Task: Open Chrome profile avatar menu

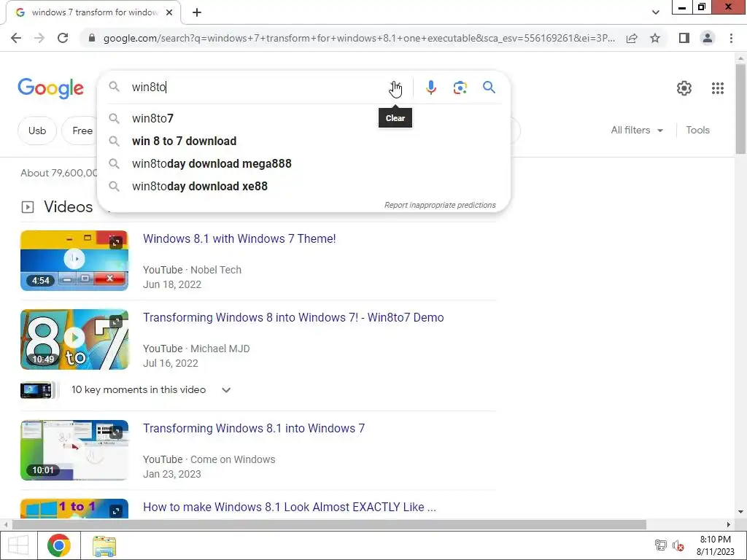Action: click(708, 38)
